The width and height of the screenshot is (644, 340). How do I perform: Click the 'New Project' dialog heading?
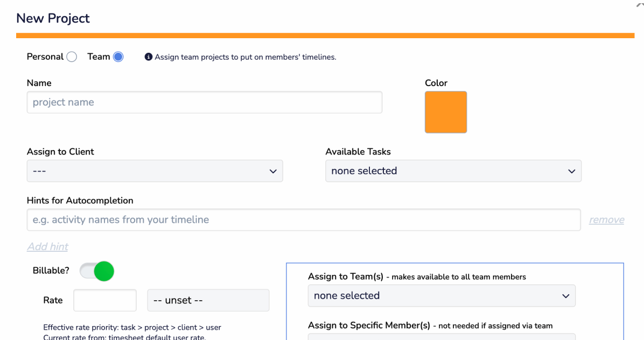(x=53, y=18)
